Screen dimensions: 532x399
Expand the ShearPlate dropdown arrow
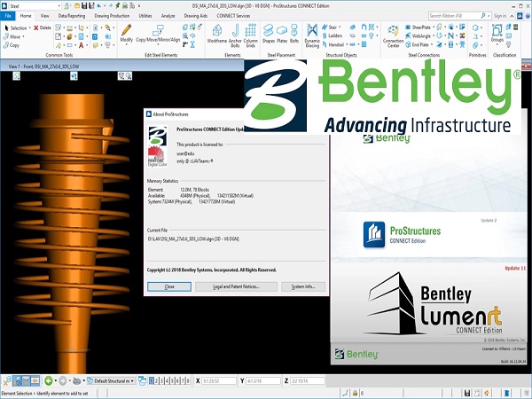click(434, 27)
